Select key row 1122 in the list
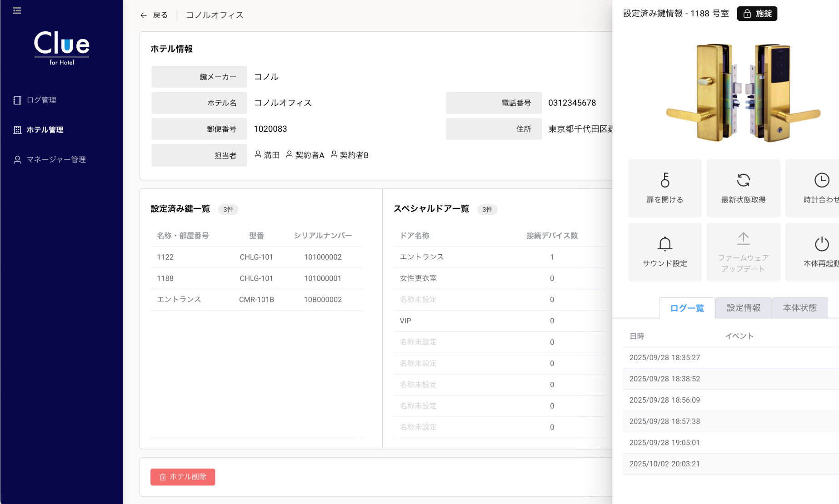Screen dimensions: 839x504 click(256, 257)
